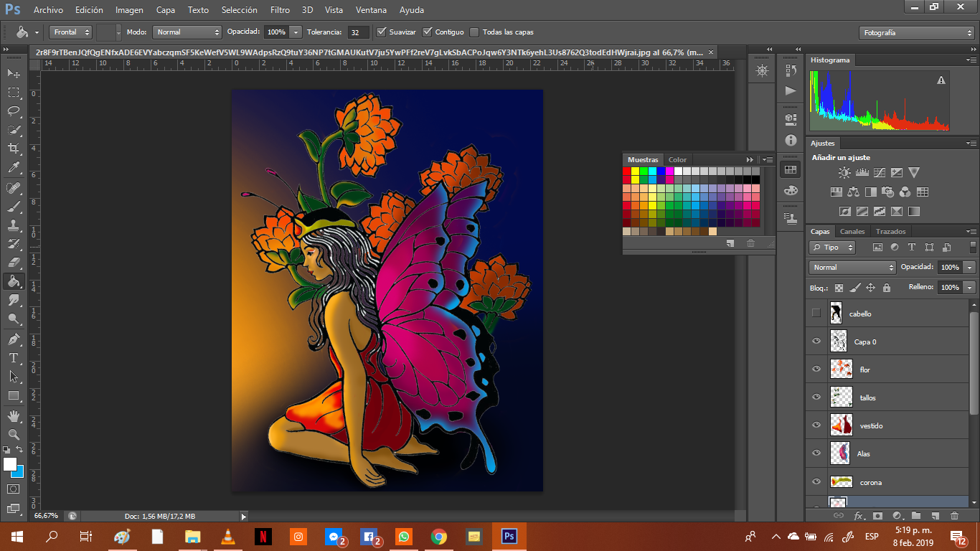The image size is (980, 551).
Task: Open the Filtro menu
Action: click(280, 10)
